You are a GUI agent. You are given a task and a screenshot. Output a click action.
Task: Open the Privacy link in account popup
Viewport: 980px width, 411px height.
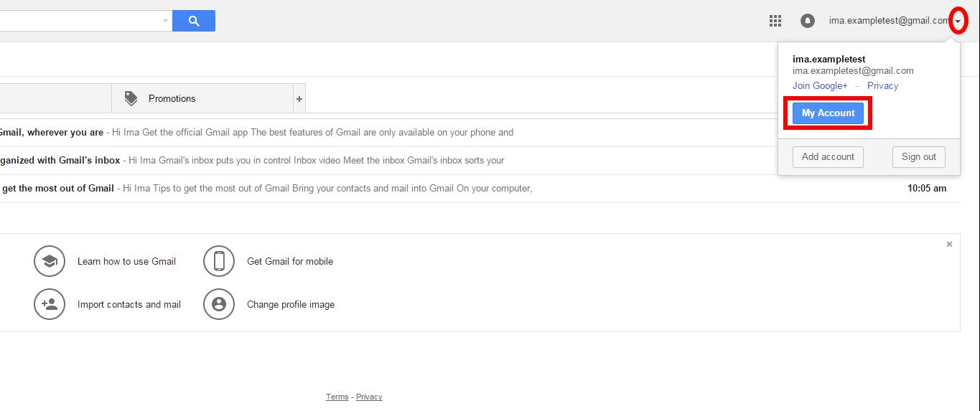point(882,85)
